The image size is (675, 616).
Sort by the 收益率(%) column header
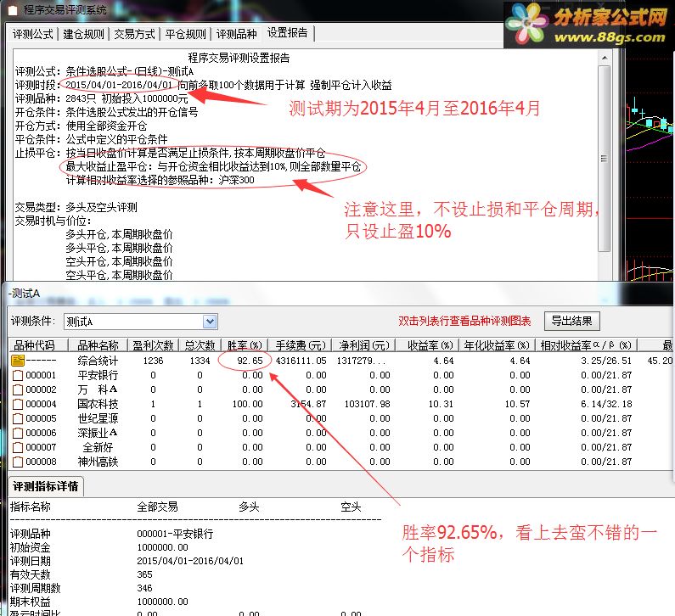[x=427, y=345]
